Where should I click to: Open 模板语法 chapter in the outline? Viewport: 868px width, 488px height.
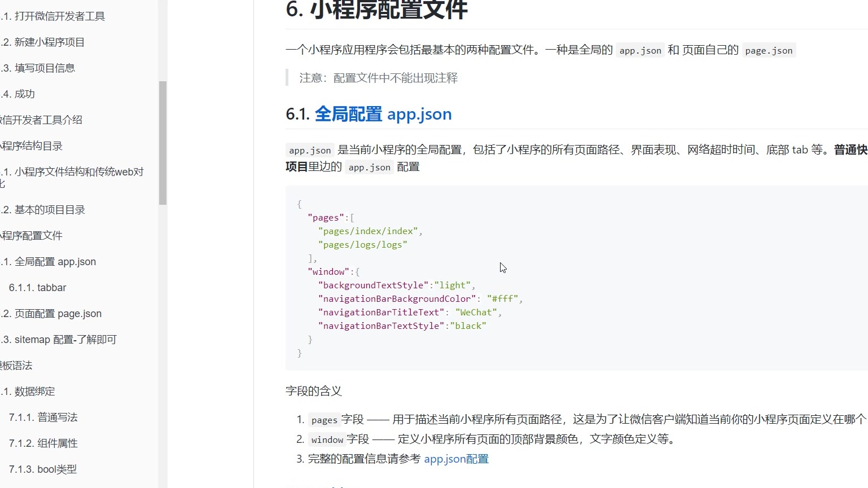click(17, 366)
